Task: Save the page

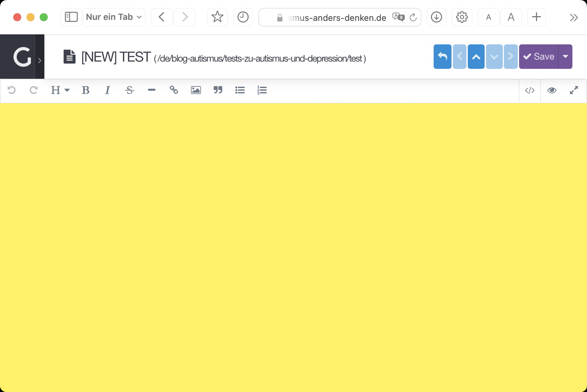Action: [539, 57]
